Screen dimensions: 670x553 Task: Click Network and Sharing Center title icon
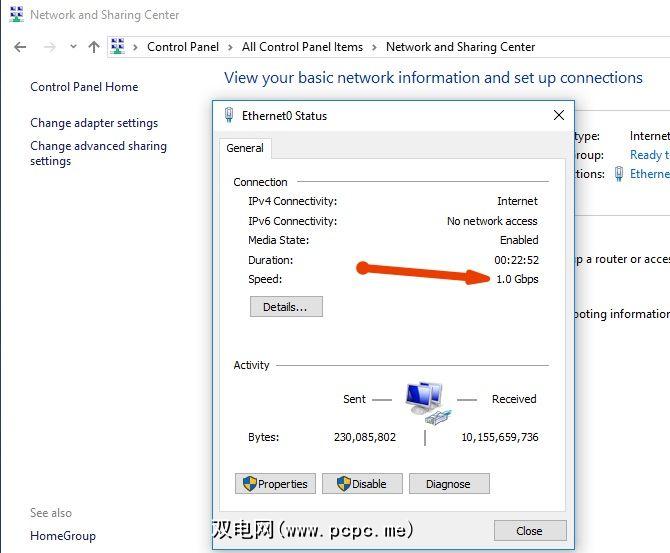[16, 15]
